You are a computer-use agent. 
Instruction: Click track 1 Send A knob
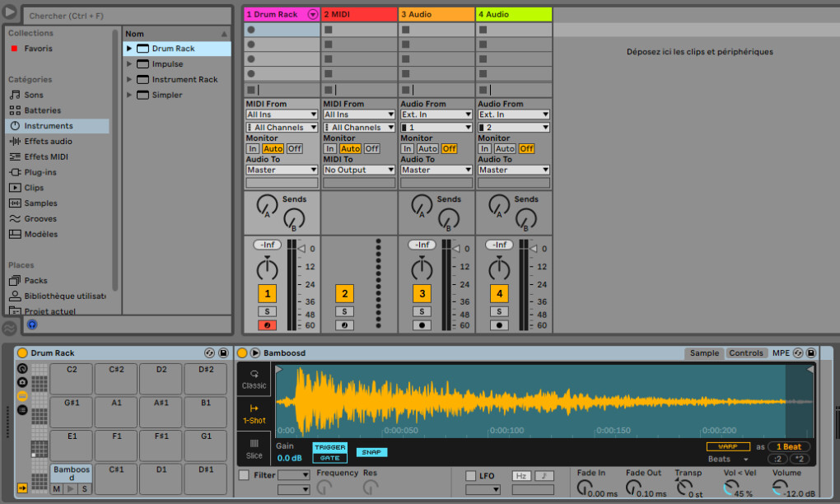point(267,206)
